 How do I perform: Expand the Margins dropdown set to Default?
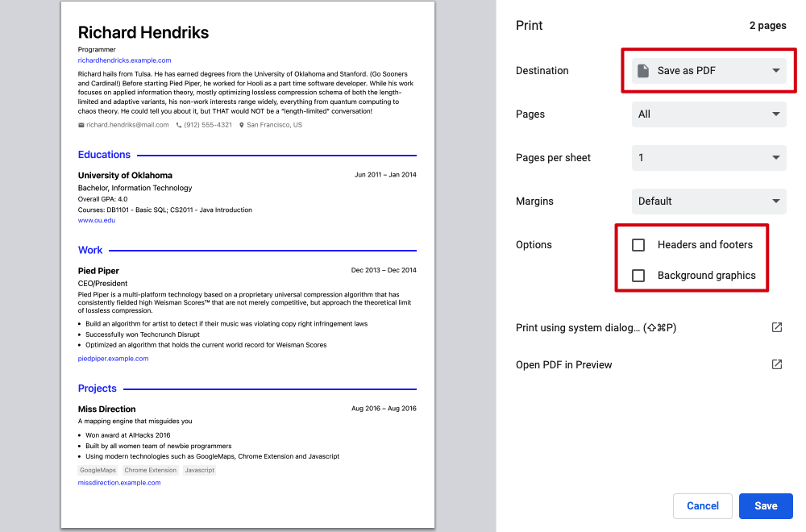click(x=708, y=202)
